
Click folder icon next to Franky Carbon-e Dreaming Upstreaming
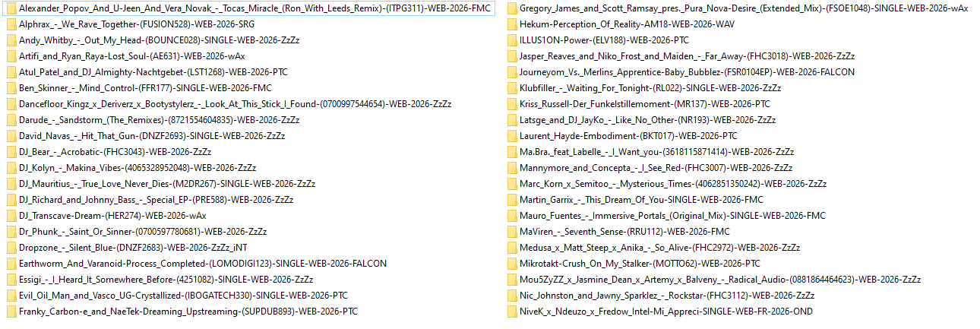(11, 312)
